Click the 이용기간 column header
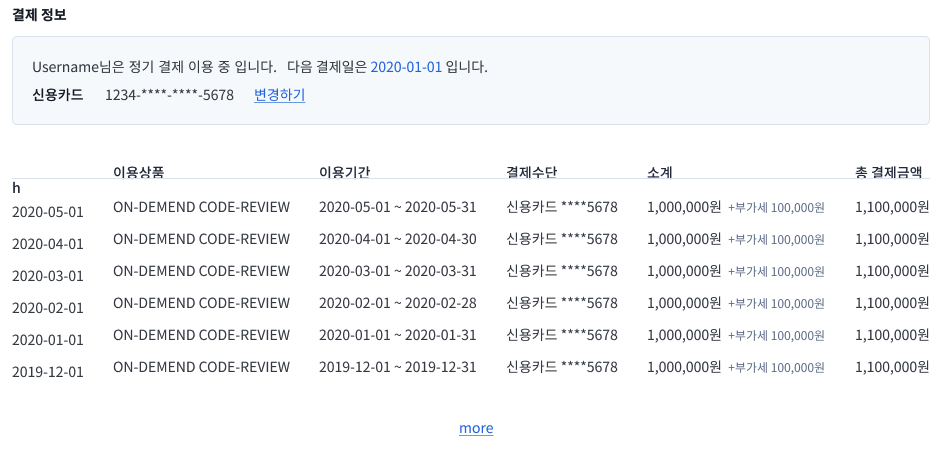 (x=344, y=172)
